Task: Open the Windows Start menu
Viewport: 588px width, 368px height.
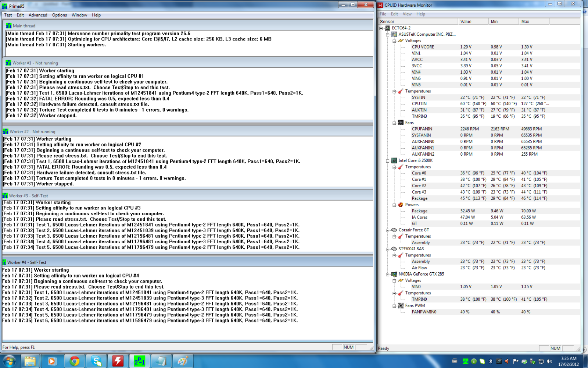Action: pos(9,361)
